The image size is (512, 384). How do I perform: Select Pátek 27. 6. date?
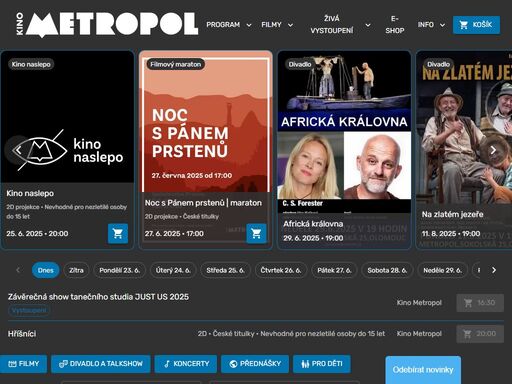coord(334,270)
